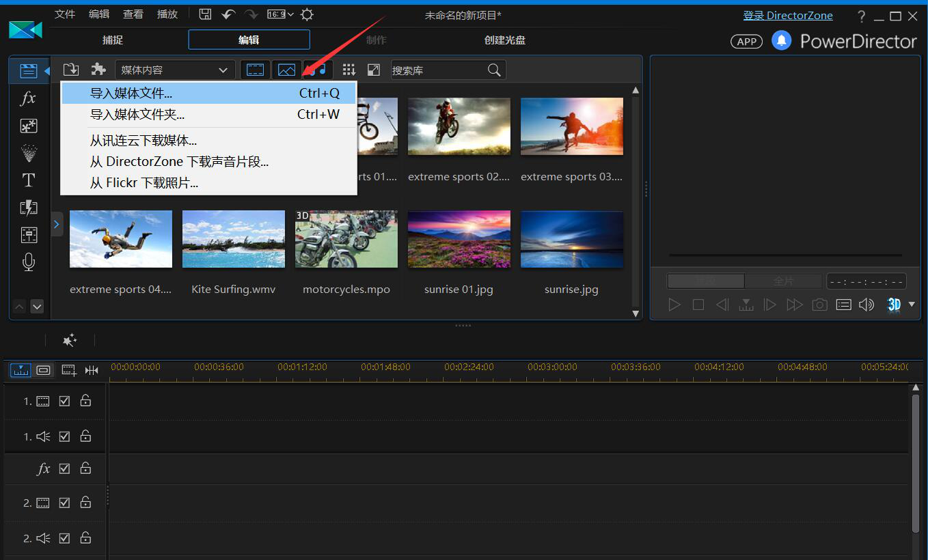Open the Voice-Over microphone room
Image resolution: width=928 pixels, height=560 pixels.
tap(28, 262)
